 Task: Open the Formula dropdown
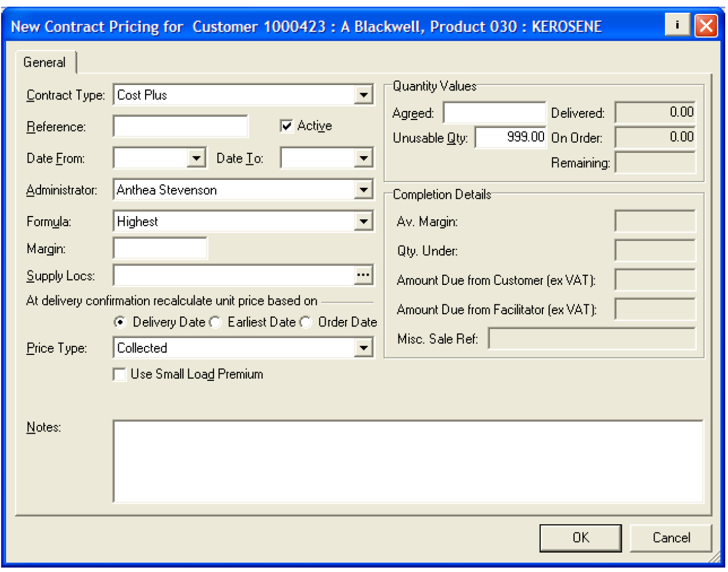363,222
